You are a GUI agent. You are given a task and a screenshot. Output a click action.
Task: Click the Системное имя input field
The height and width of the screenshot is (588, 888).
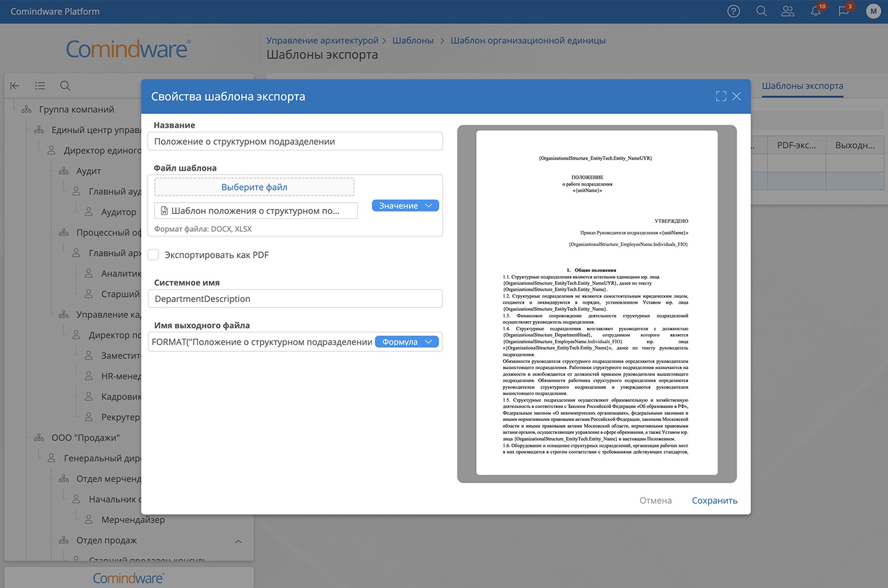(x=295, y=299)
